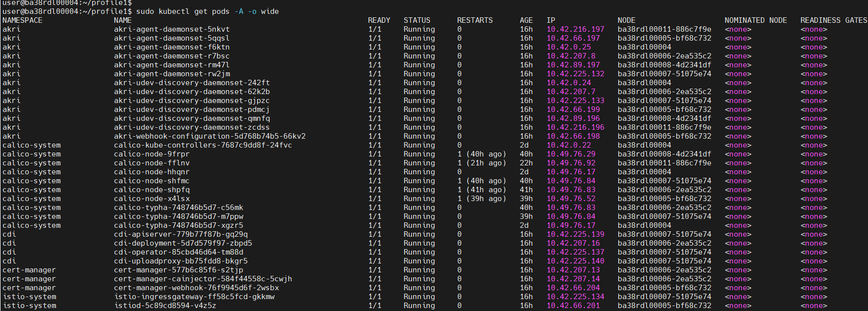Select the age value 22h

click(526, 163)
